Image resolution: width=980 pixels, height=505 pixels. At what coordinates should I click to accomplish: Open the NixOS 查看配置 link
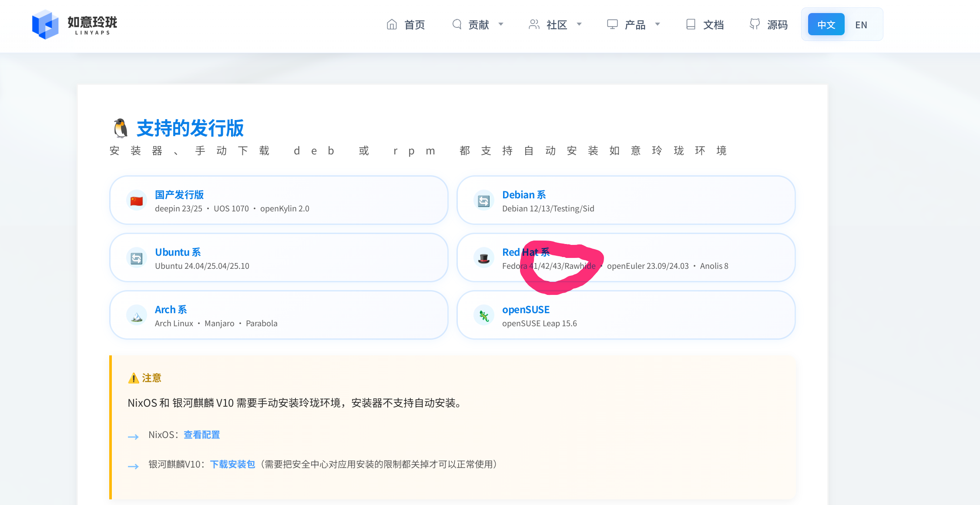click(201, 435)
